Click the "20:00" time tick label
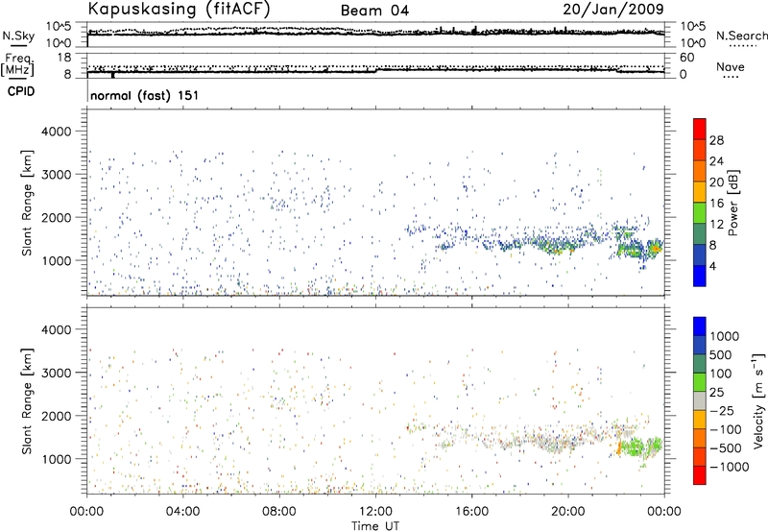 [x=568, y=512]
